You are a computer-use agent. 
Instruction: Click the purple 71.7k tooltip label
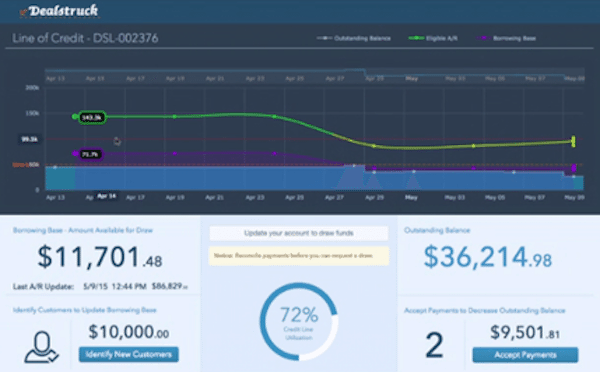90,154
